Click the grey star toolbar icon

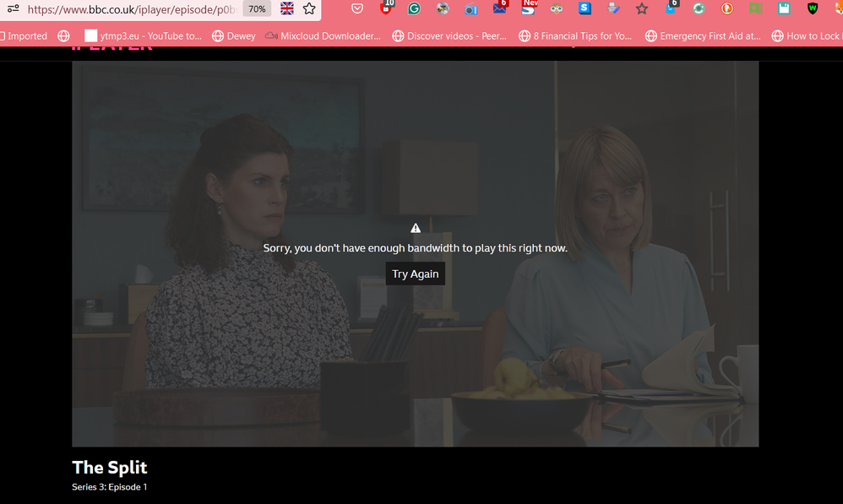pyautogui.click(x=641, y=8)
